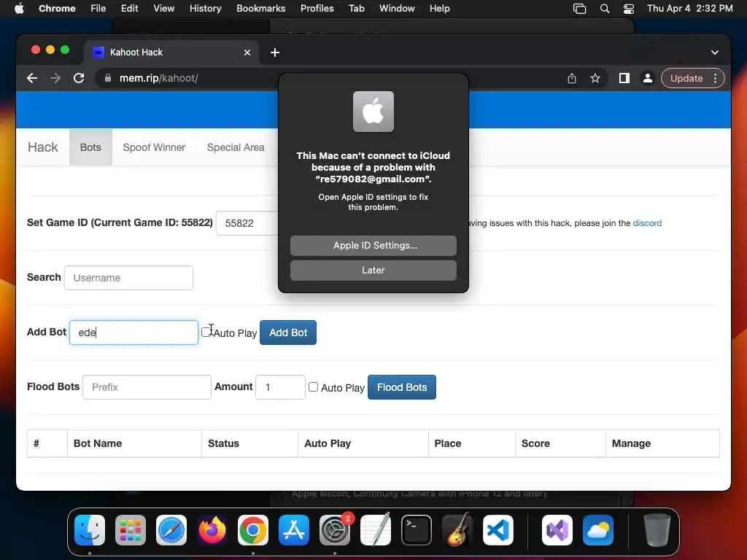747x560 pixels.
Task: Launch Firefox from the Dock
Action: (212, 530)
